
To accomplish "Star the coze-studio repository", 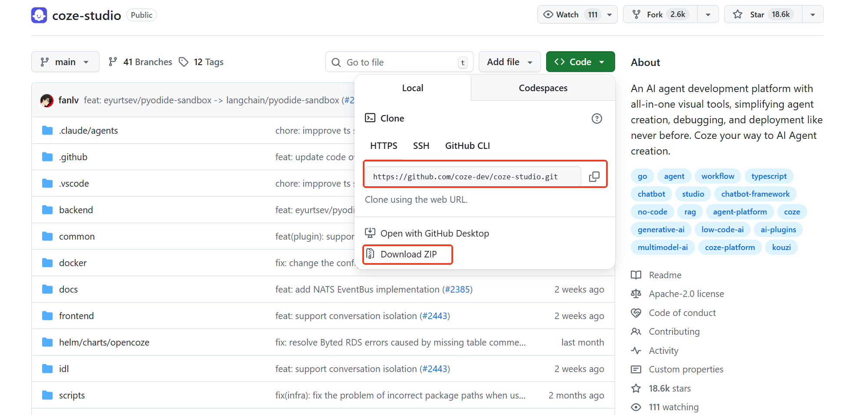I will click(x=763, y=15).
